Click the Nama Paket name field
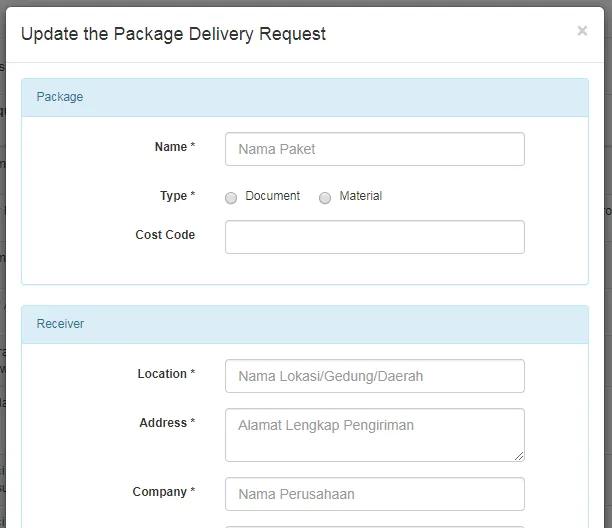 374,149
